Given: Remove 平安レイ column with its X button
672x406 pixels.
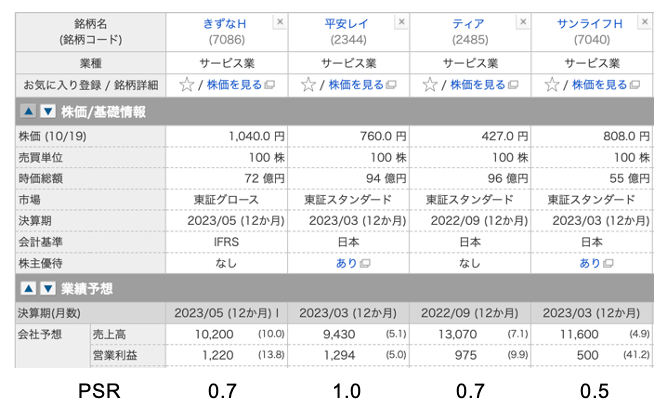Looking at the screenshot, I should click(x=401, y=22).
